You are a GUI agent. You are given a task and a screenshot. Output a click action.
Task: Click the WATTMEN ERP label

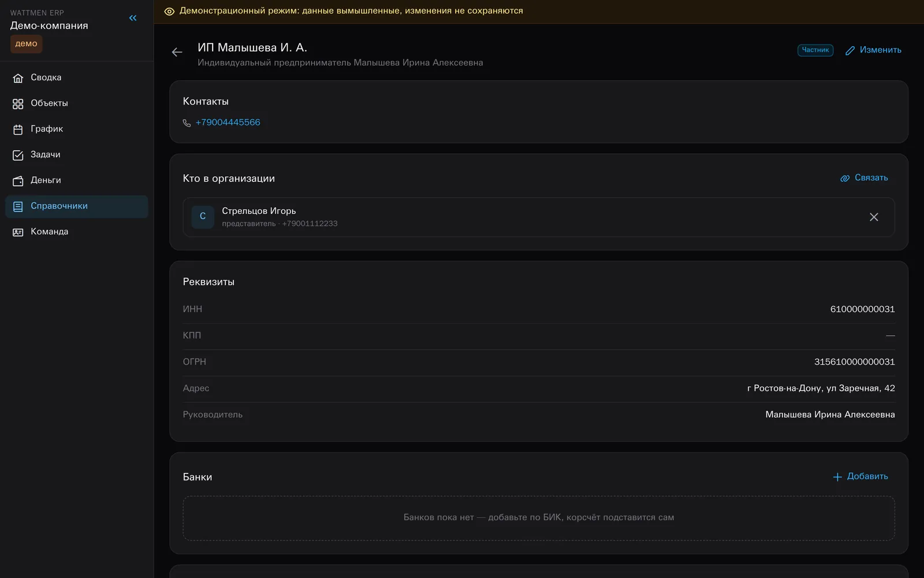[x=37, y=13]
